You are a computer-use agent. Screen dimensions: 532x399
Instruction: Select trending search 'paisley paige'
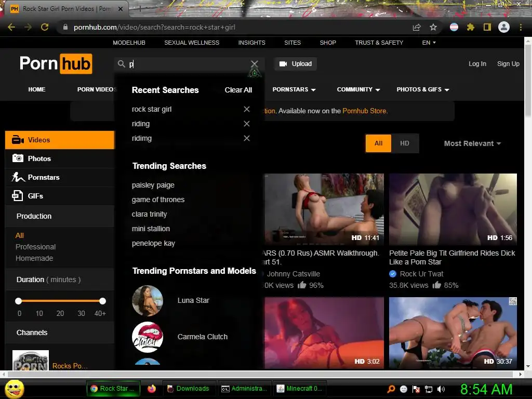(x=153, y=185)
